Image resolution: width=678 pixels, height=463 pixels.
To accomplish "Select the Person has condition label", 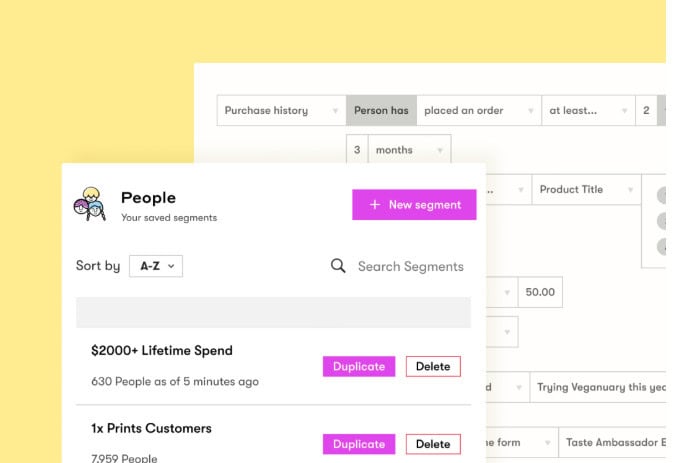I will click(x=381, y=111).
